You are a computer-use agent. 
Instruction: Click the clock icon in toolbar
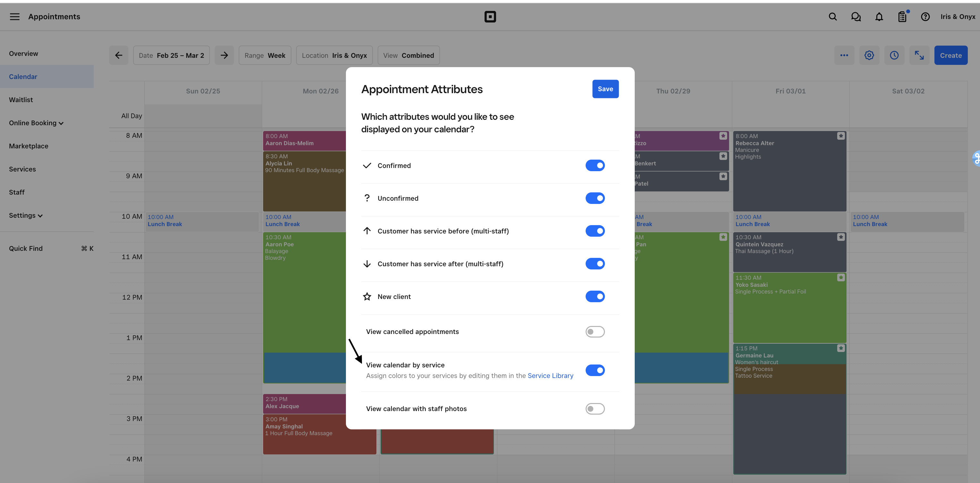tap(894, 56)
